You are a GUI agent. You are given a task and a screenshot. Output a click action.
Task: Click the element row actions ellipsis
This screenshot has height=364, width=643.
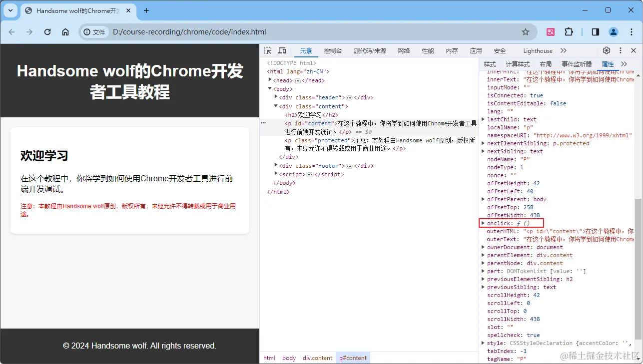point(263,123)
